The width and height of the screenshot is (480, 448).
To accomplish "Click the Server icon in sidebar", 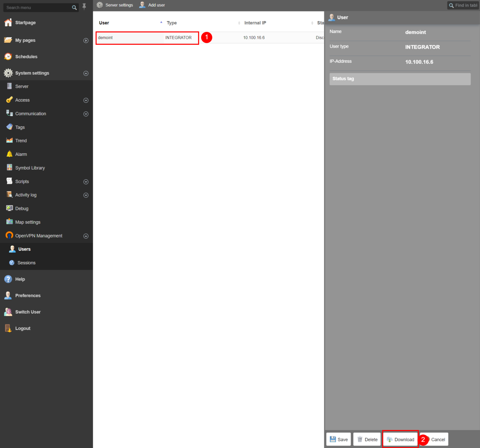I will coord(9,86).
